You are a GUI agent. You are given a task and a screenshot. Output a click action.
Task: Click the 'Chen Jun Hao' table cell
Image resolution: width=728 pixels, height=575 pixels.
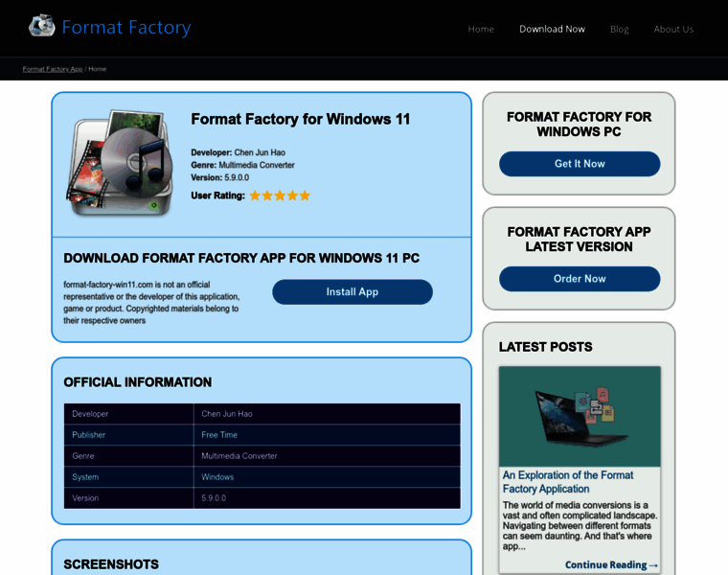pyautogui.click(x=327, y=414)
